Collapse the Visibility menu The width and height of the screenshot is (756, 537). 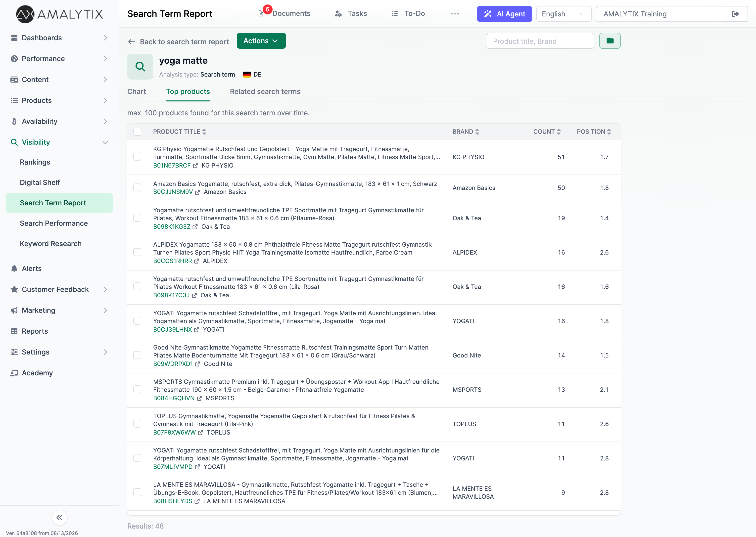coord(59,142)
